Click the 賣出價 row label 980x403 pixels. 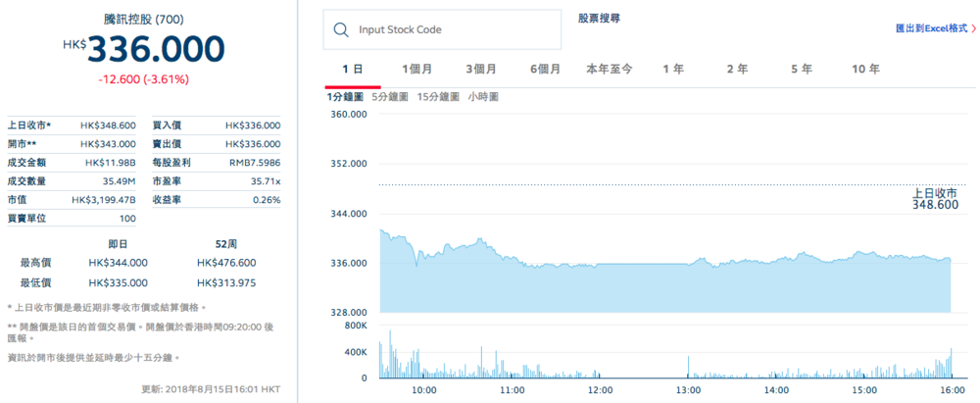(x=167, y=144)
